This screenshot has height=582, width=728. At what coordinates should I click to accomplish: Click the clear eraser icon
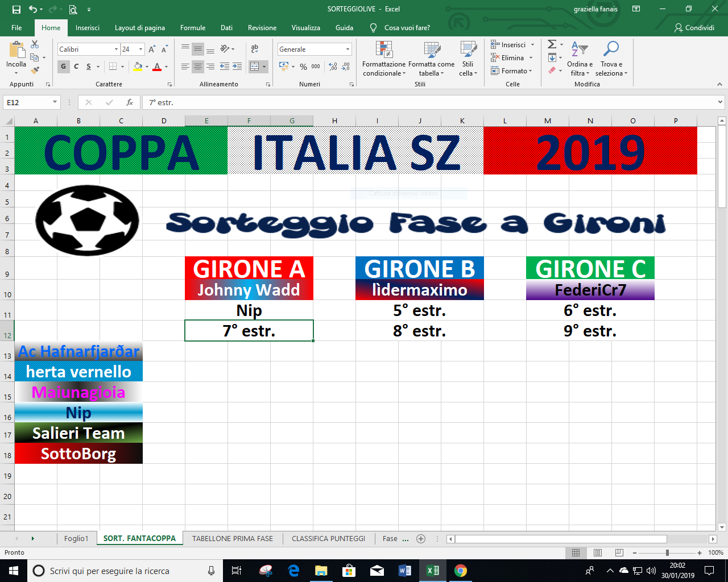click(552, 70)
